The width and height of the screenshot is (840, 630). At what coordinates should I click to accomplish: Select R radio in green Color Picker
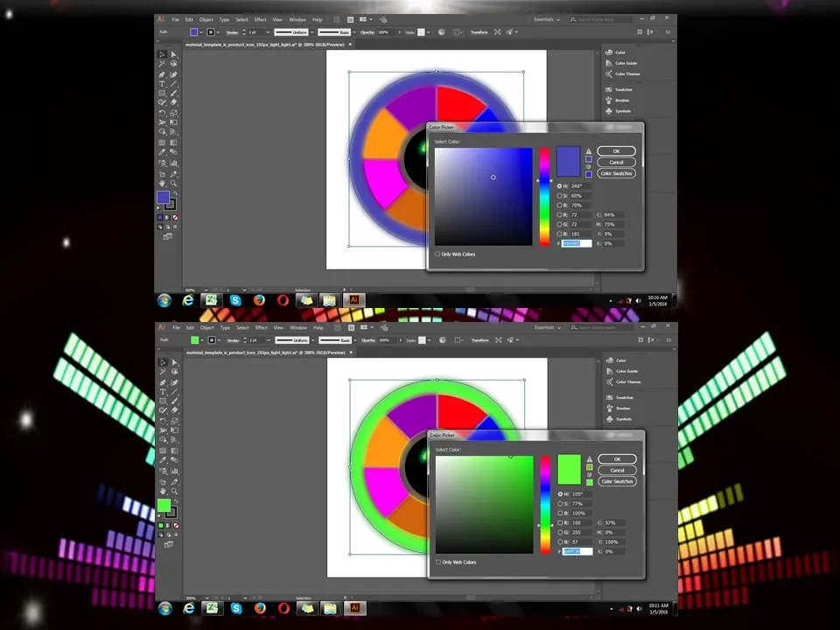560,523
